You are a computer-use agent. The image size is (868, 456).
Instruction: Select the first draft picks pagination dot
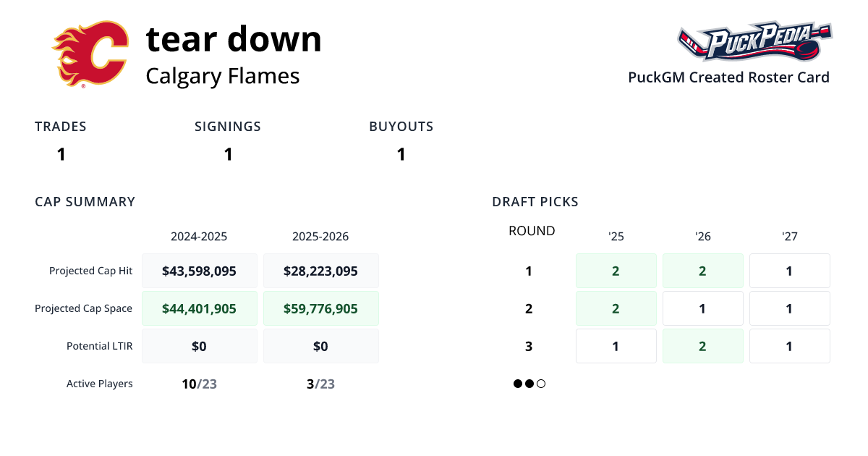(518, 384)
